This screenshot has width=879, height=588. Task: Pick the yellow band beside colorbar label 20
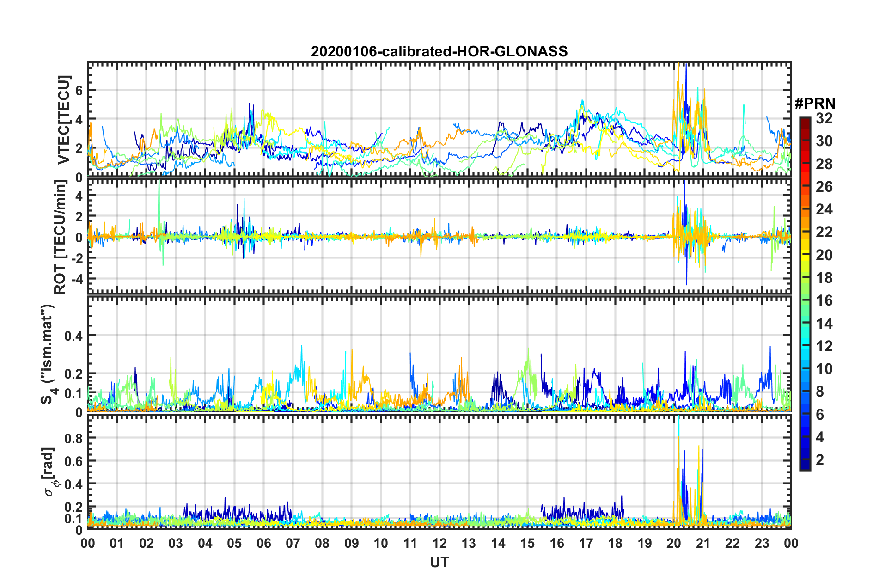point(805,255)
